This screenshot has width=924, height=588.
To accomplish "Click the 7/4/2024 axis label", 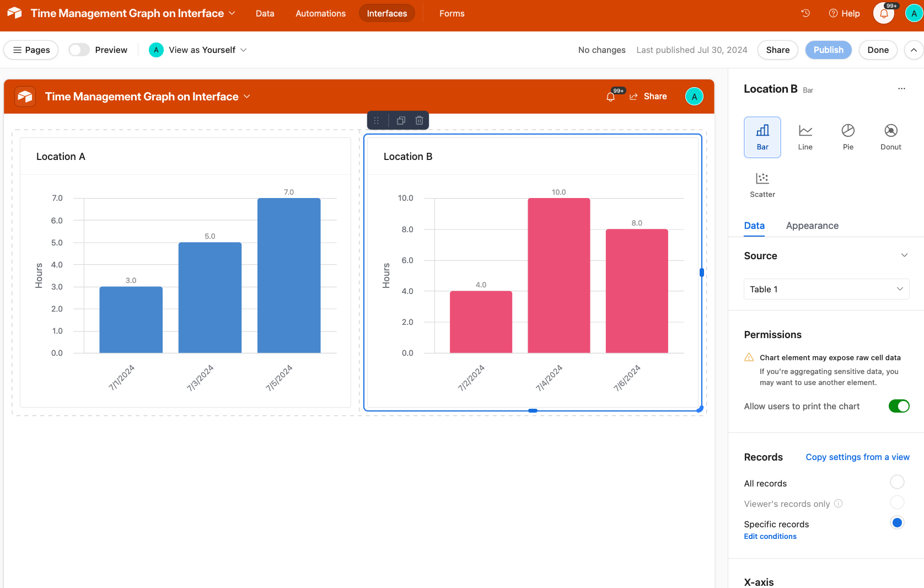I will coord(550,378).
